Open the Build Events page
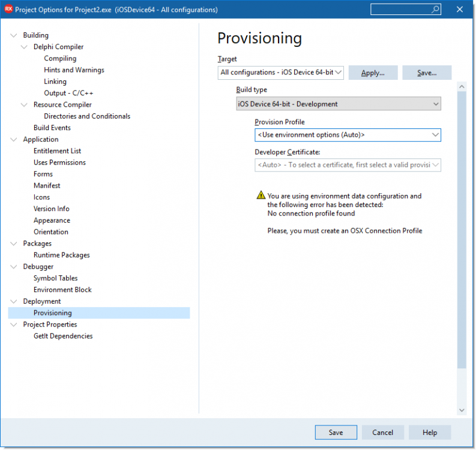 [52, 128]
